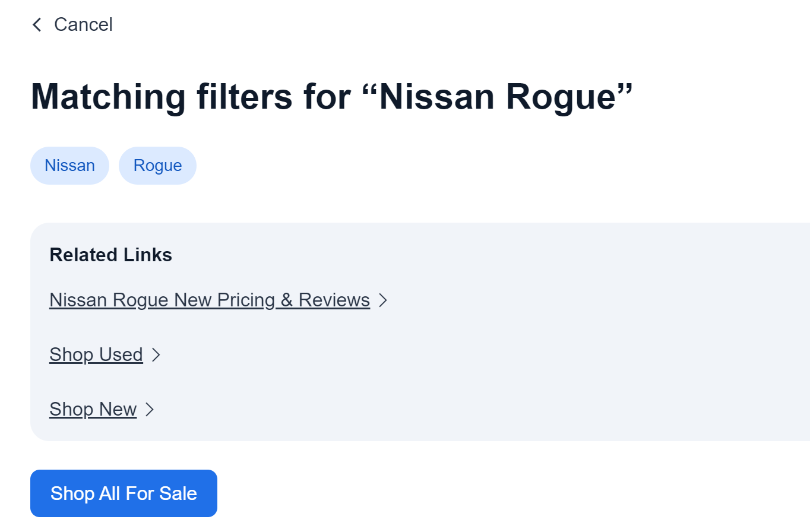Click the Related Links heading
Screen dimensions: 810x532
[x=111, y=255]
